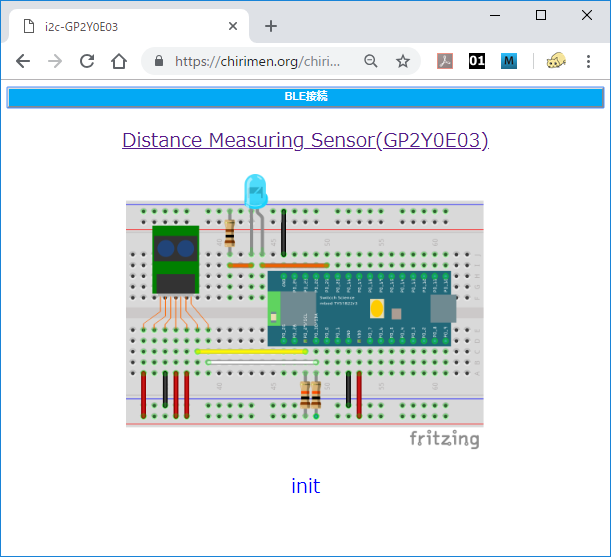Close the i2c-GP2Y0E03 tab
The image size is (611, 557).
click(x=233, y=26)
